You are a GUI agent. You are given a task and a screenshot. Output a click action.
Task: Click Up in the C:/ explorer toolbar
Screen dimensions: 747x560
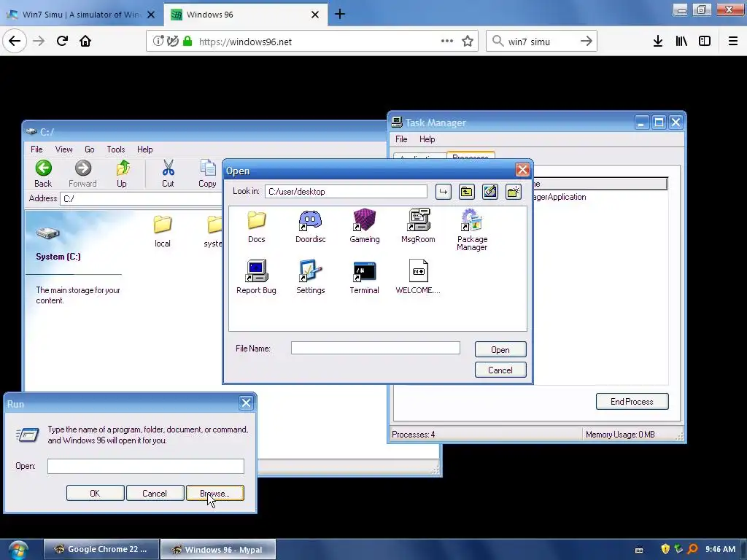tap(122, 174)
